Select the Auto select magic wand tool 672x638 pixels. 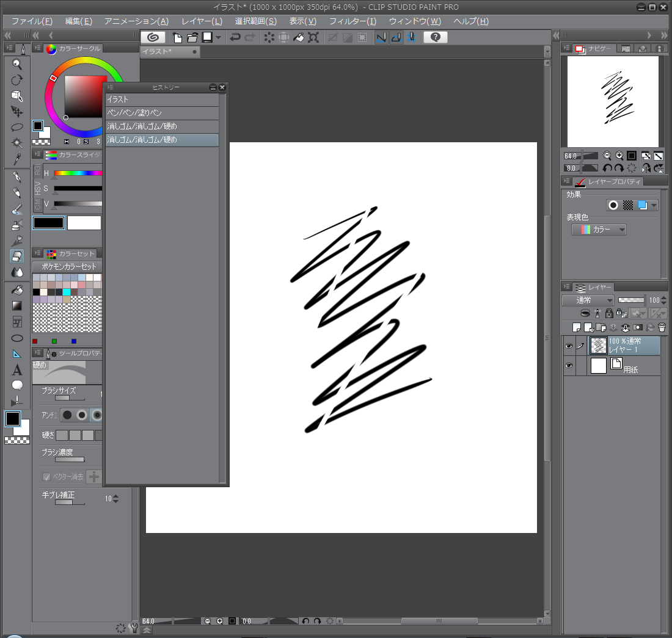[17, 143]
